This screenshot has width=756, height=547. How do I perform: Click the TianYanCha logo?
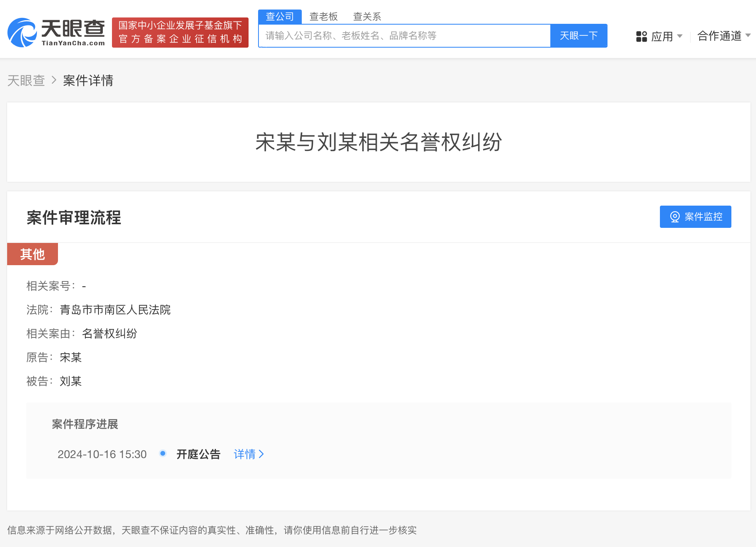(x=56, y=33)
